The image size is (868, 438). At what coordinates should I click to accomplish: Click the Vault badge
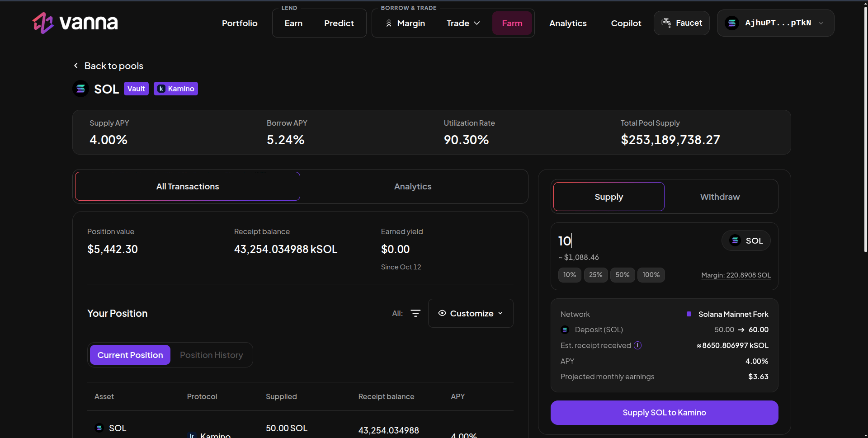point(136,89)
